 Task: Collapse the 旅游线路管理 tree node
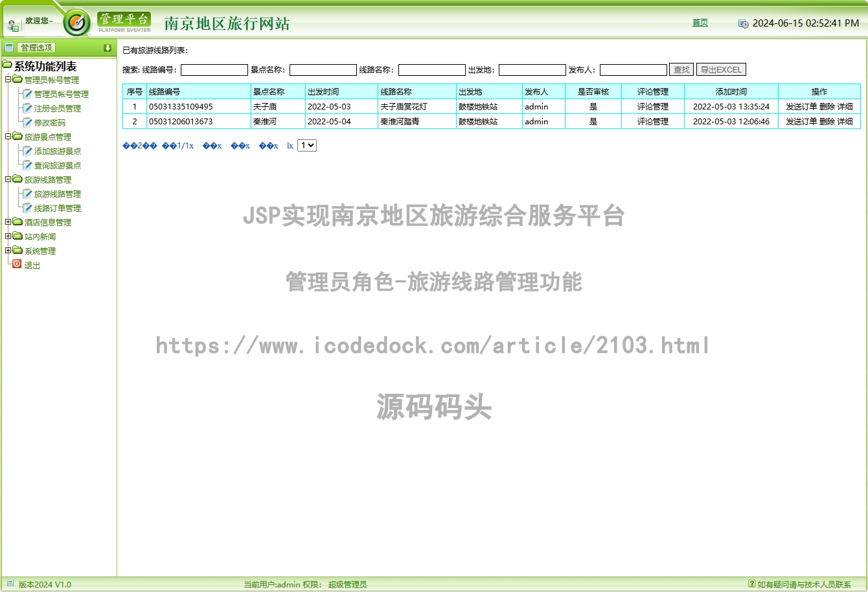coord(8,179)
